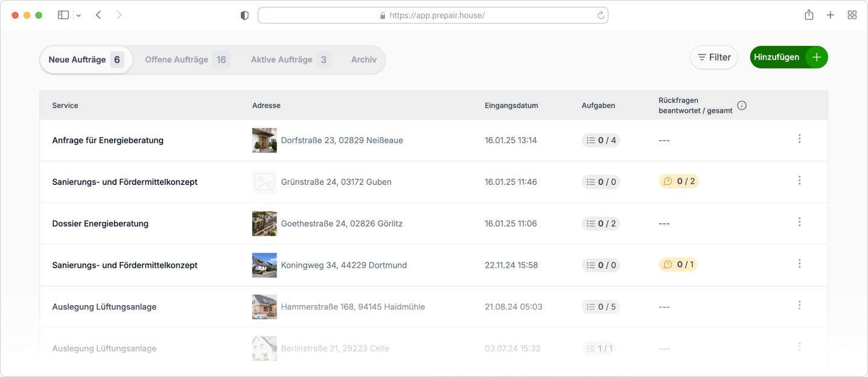The height and width of the screenshot is (377, 868).
Task: Click the Goethestraße 24 building thumbnail
Action: (264, 224)
